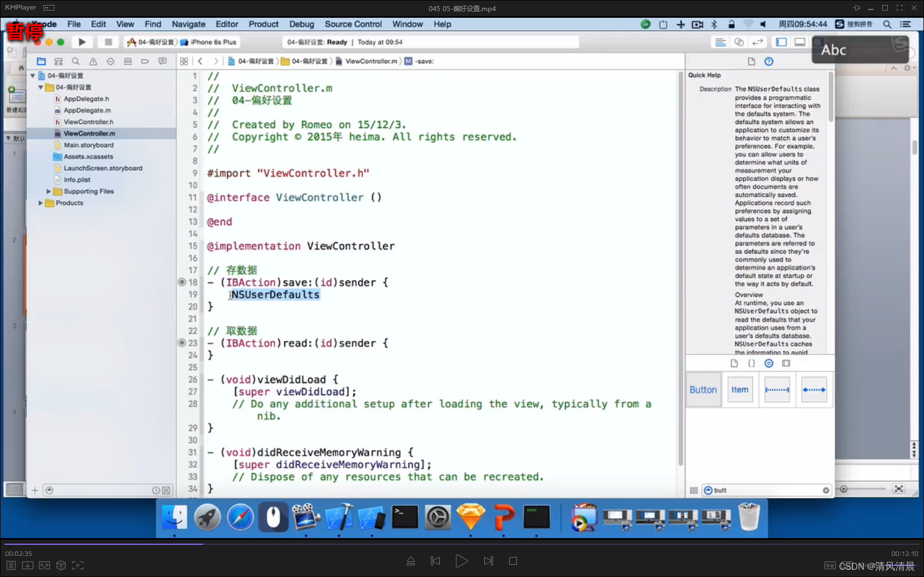Open the debug navigator
Image resolution: width=924 pixels, height=577 pixels.
[128, 61]
